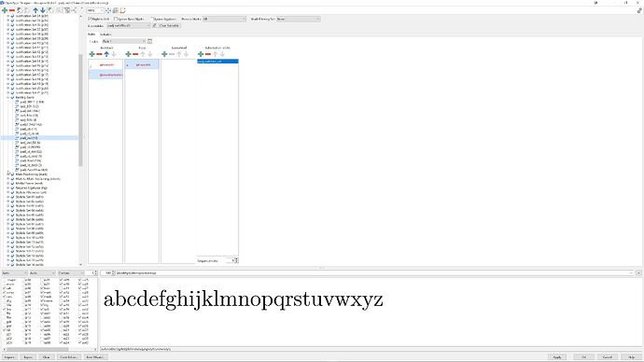Viewport: 644px width, 362px height.
Task: Open the script dropdown showing Auto
Action: click(x=14, y=273)
